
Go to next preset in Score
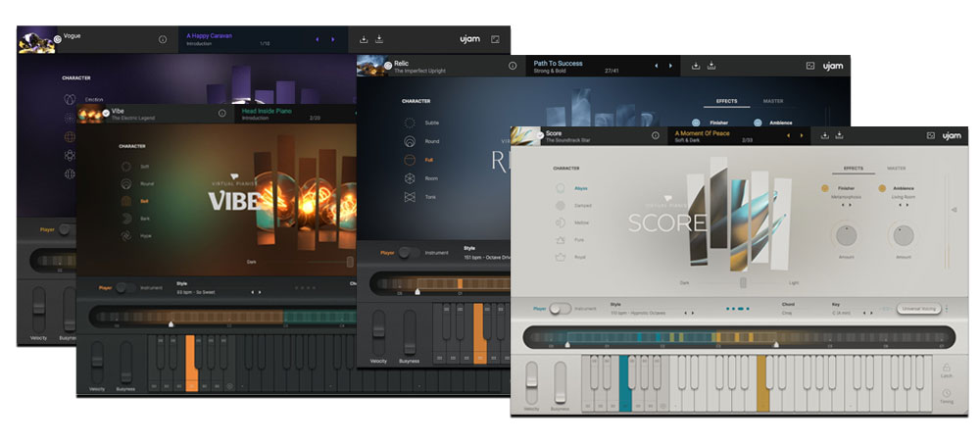click(x=802, y=135)
